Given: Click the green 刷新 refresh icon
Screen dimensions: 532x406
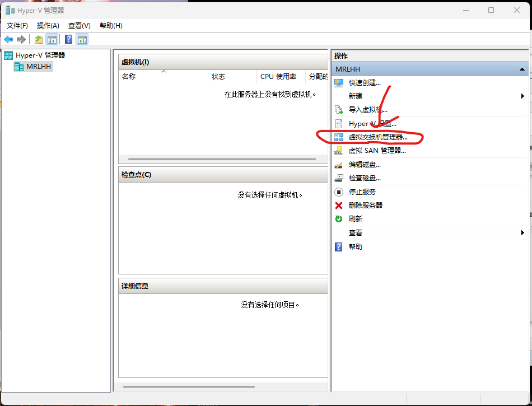Looking at the screenshot, I should pyautogui.click(x=339, y=219).
